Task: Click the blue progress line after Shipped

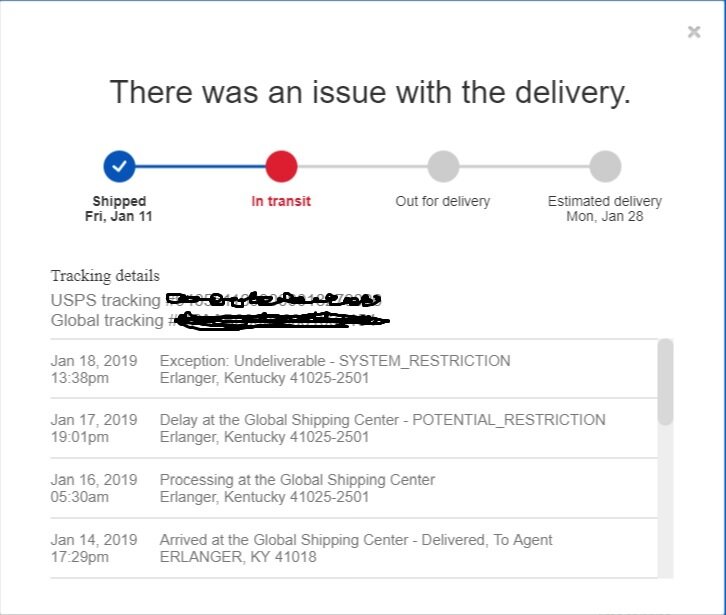Action: pyautogui.click(x=200, y=166)
